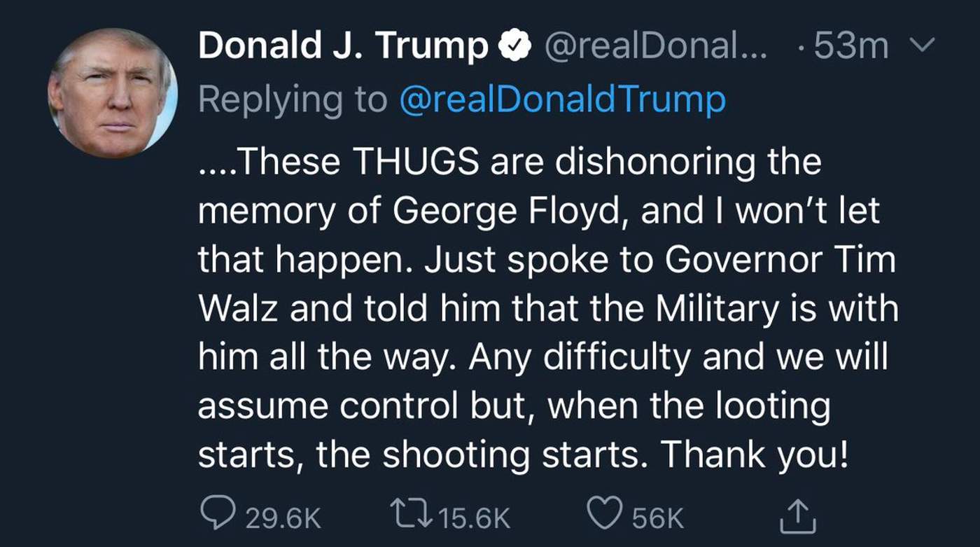The width and height of the screenshot is (980, 547).
Task: Open the circular profile photo
Action: coord(112,93)
